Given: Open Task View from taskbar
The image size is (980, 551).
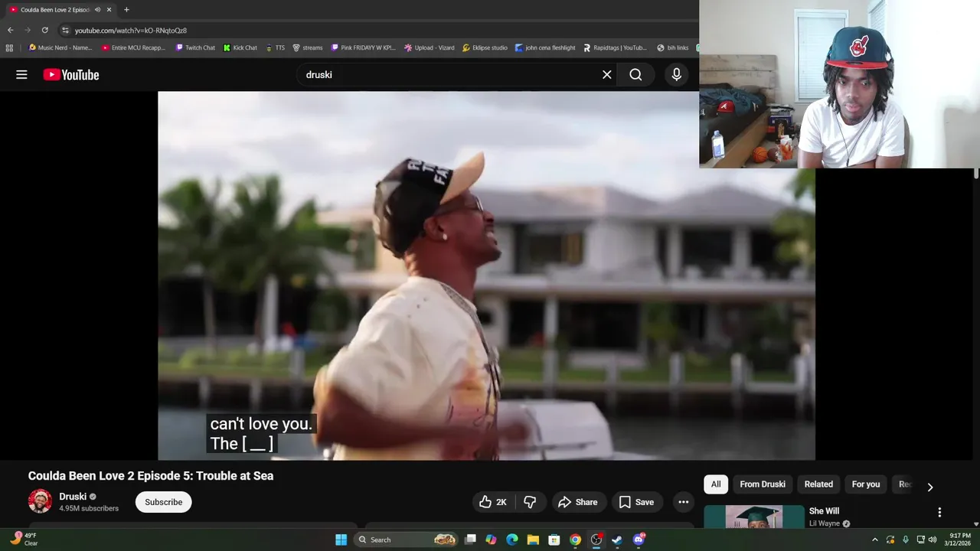Looking at the screenshot, I should tap(470, 540).
